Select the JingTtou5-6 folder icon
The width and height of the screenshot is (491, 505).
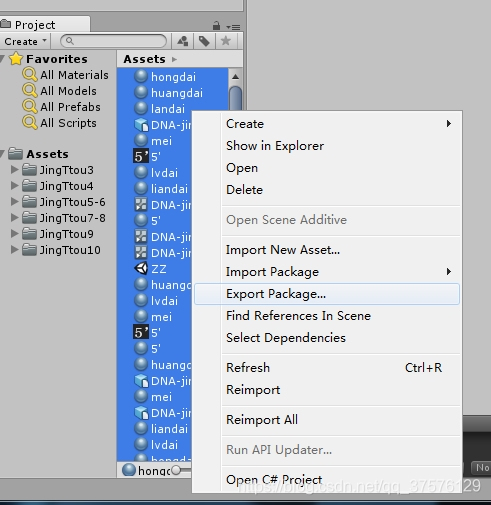(x=29, y=202)
